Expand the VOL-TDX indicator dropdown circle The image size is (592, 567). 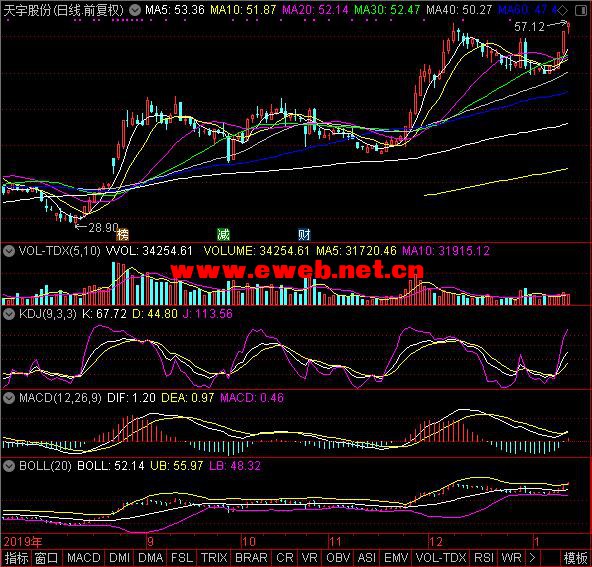[9, 251]
